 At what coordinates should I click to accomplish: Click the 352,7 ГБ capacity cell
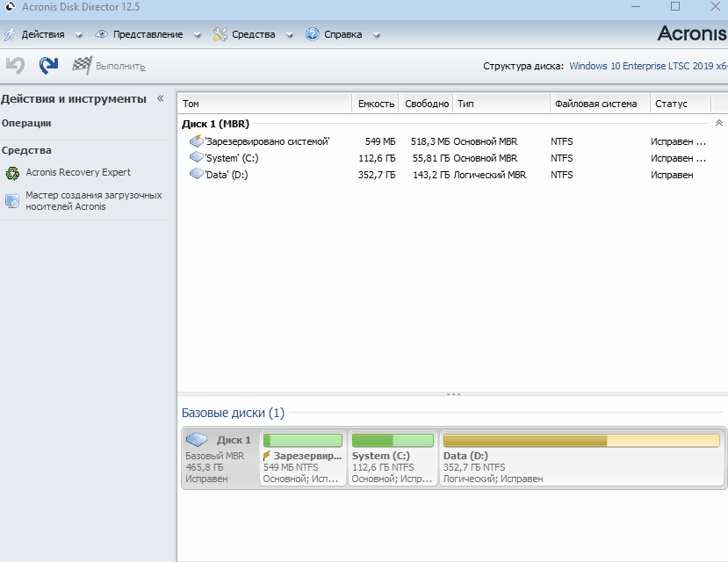377,175
